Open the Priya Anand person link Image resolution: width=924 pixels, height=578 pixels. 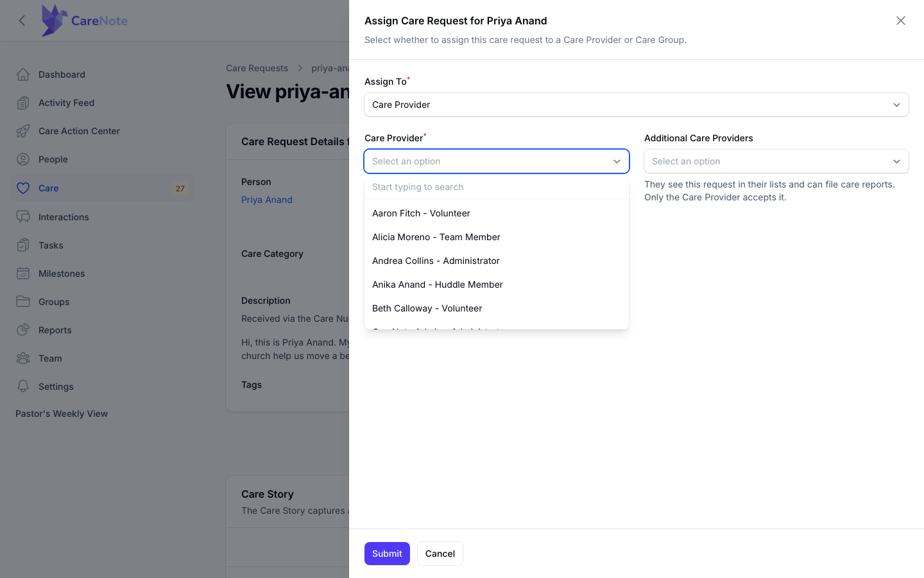click(x=267, y=200)
